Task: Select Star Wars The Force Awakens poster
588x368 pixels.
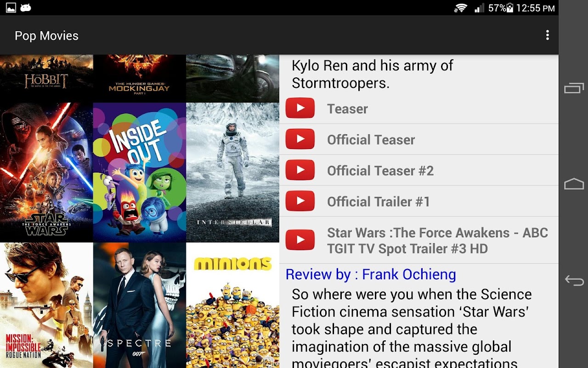Action: tap(46, 172)
